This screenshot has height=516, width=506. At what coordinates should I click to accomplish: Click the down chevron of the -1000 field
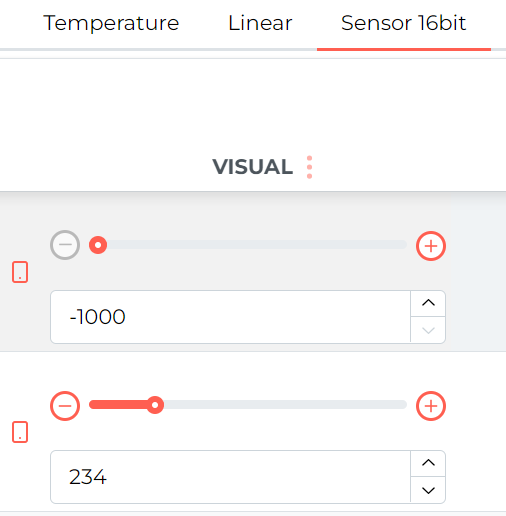tap(428, 330)
